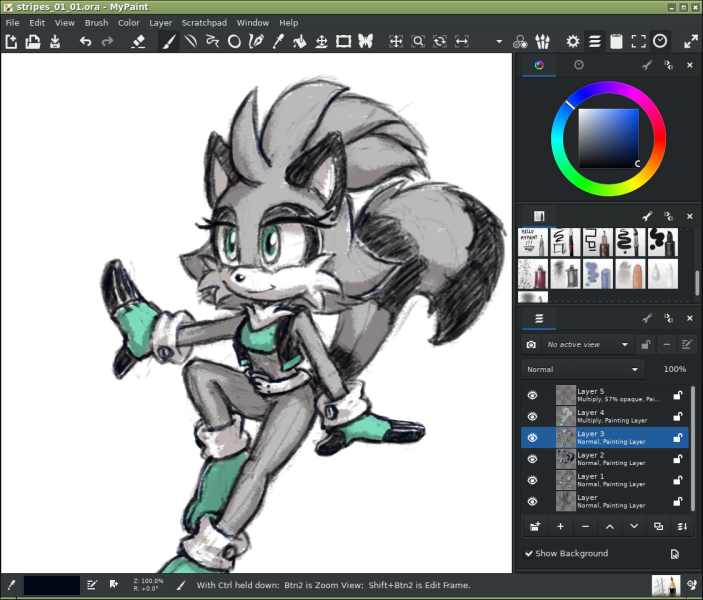Select the Flood Fill bucket tool
703x600 pixels.
tap(299, 42)
